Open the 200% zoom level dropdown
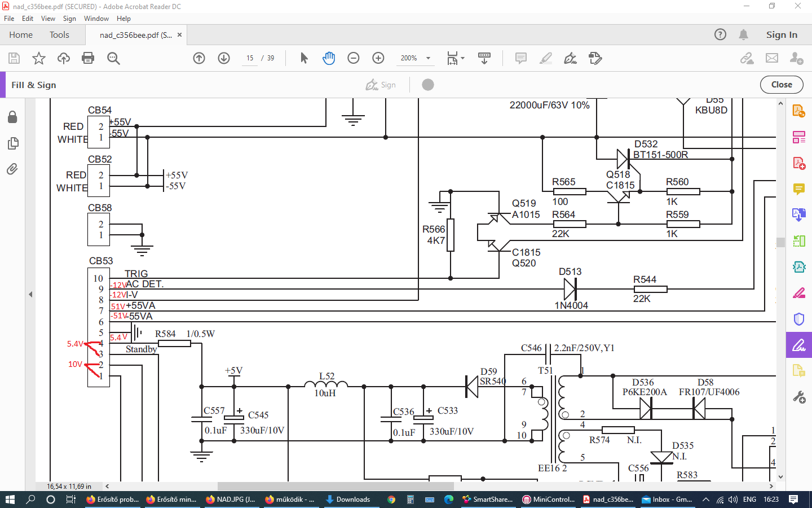Image resolution: width=812 pixels, height=508 pixels. click(x=428, y=58)
